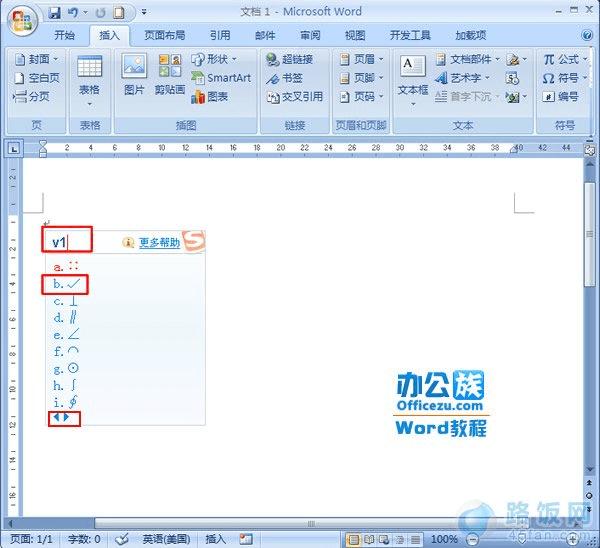The height and width of the screenshot is (548, 600).
Task: Save the document with the floppy icon
Action: (55, 13)
